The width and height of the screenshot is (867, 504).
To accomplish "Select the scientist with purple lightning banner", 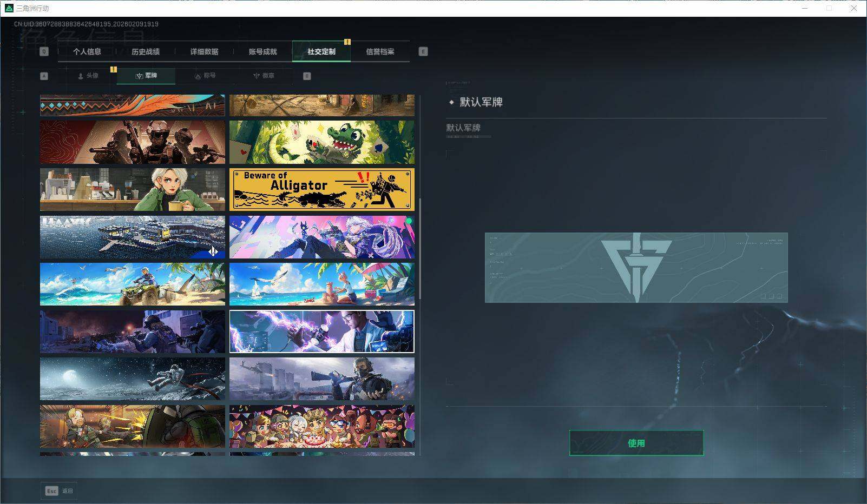I will [322, 331].
